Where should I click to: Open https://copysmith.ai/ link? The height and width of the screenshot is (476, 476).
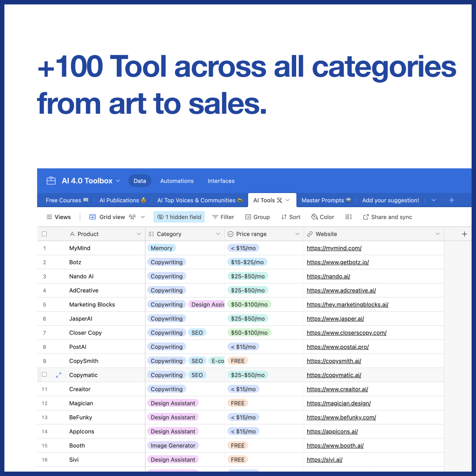(334, 361)
